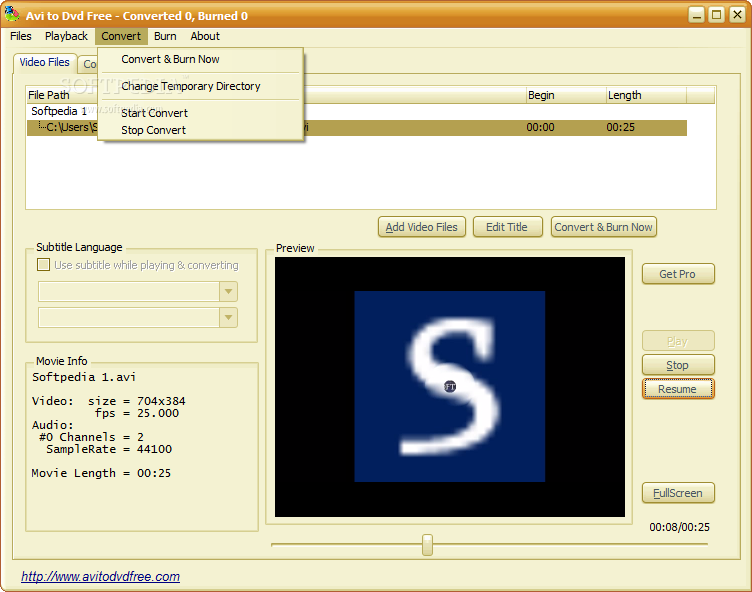Click the Movie Length = 00:25 line

click(101, 473)
